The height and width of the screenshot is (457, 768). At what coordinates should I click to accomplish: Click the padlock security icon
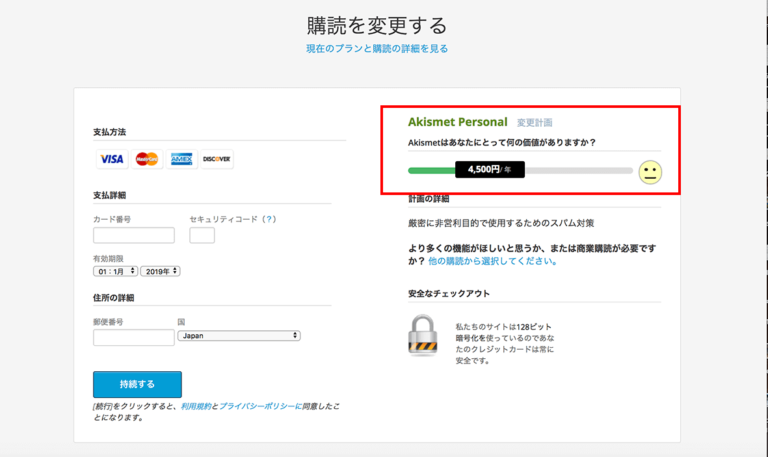(422, 336)
